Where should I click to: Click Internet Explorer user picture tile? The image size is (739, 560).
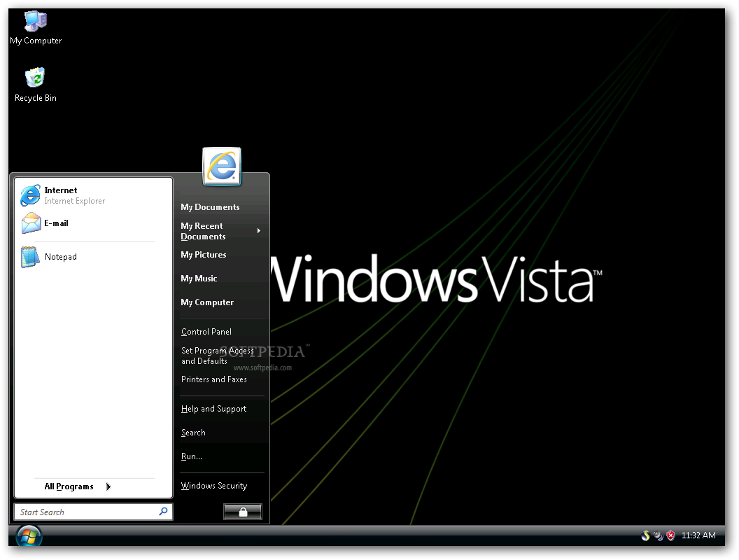(x=222, y=167)
